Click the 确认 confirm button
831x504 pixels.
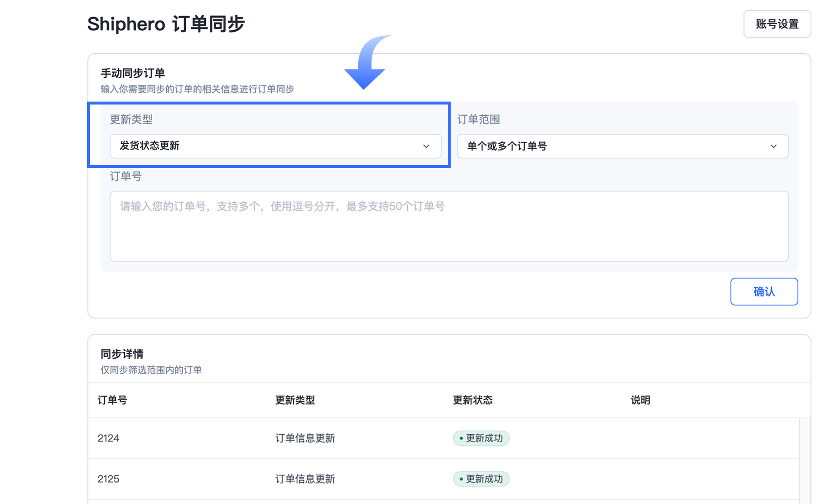pos(764,292)
